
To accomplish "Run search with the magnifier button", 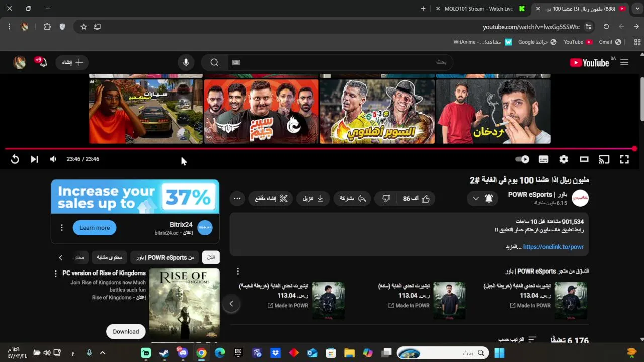I will (x=214, y=62).
